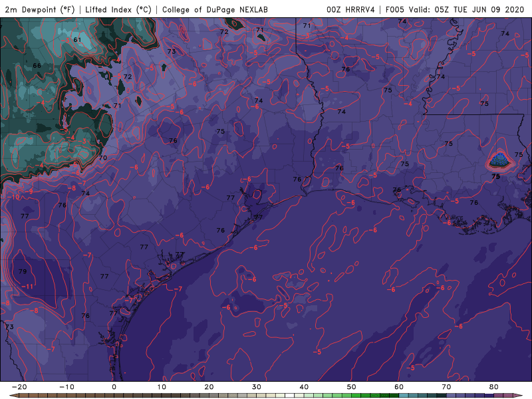Click the -9 lifted index contour label
532x399 pixels.
pos(30,192)
